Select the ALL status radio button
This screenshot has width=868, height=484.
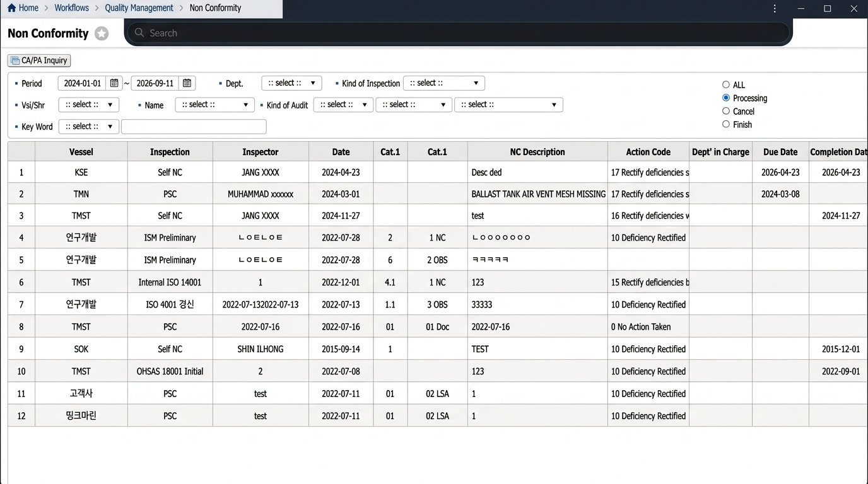726,84
